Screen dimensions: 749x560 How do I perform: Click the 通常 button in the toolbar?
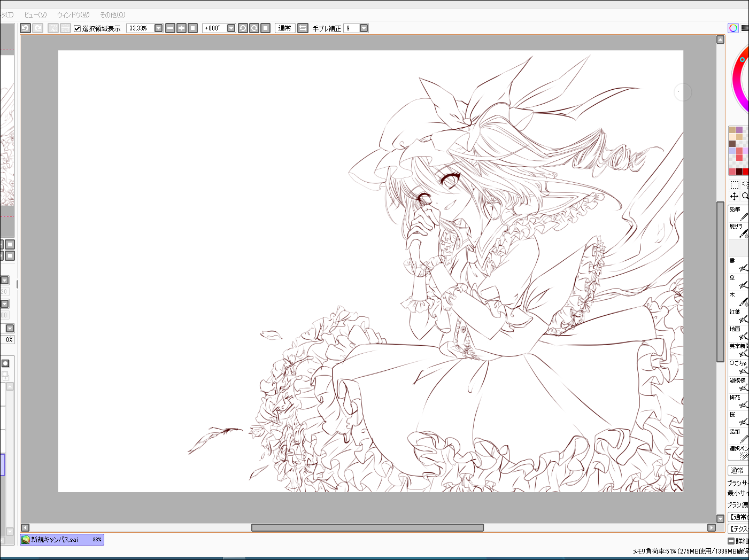point(285,28)
